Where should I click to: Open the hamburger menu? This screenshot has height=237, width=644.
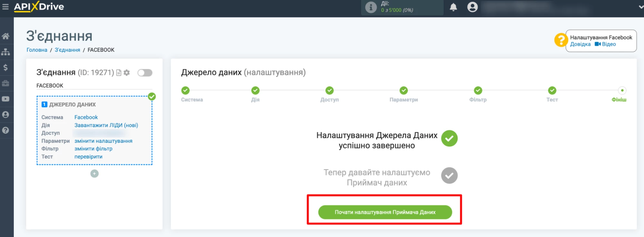(5, 7)
